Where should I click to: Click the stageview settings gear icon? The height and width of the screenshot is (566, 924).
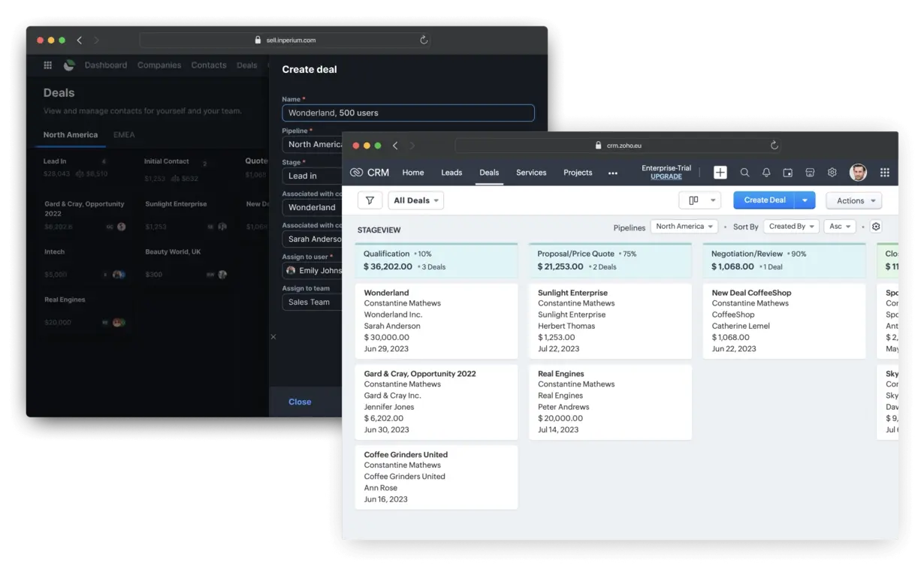(x=875, y=227)
